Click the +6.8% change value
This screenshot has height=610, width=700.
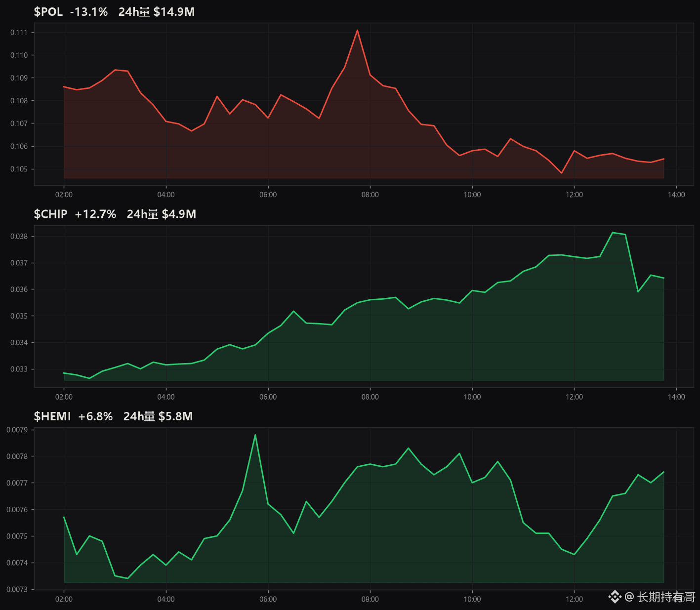pyautogui.click(x=95, y=416)
